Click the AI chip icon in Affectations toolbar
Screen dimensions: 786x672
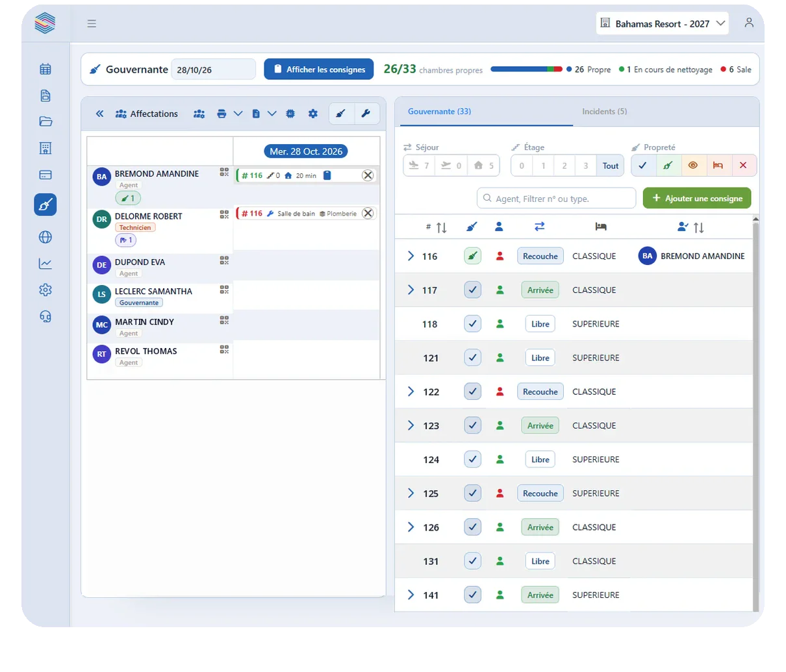pos(290,114)
